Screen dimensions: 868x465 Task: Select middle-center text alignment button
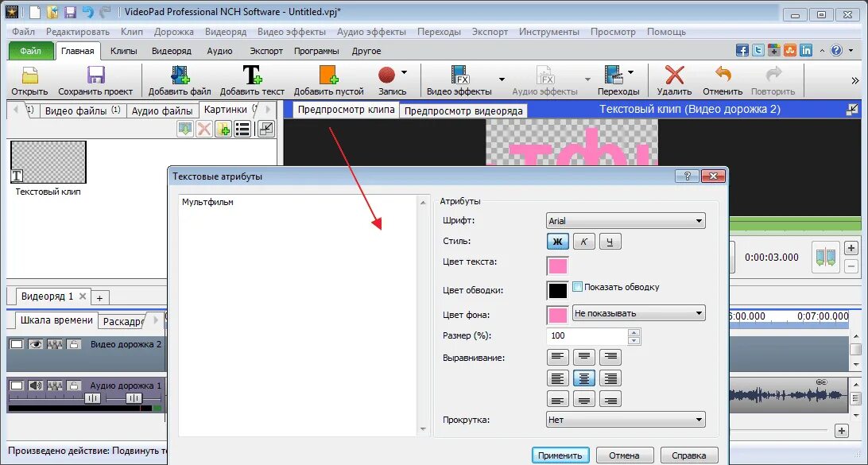click(x=584, y=378)
